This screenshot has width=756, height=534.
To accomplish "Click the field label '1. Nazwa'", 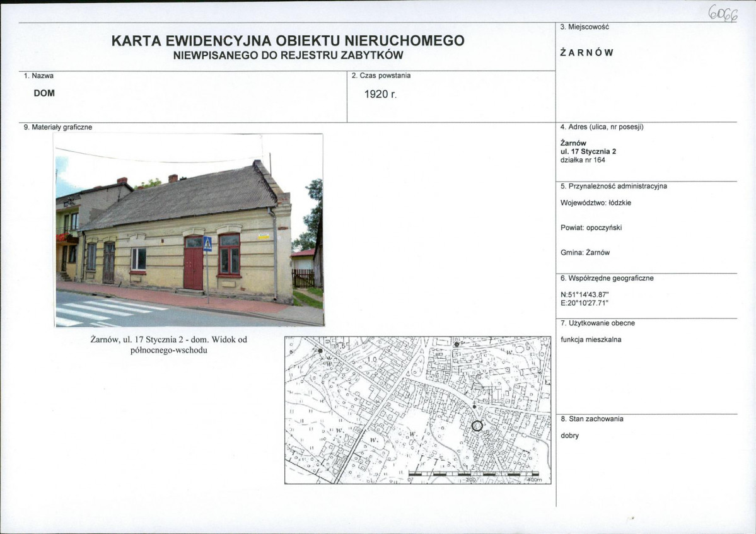I will (39, 76).
